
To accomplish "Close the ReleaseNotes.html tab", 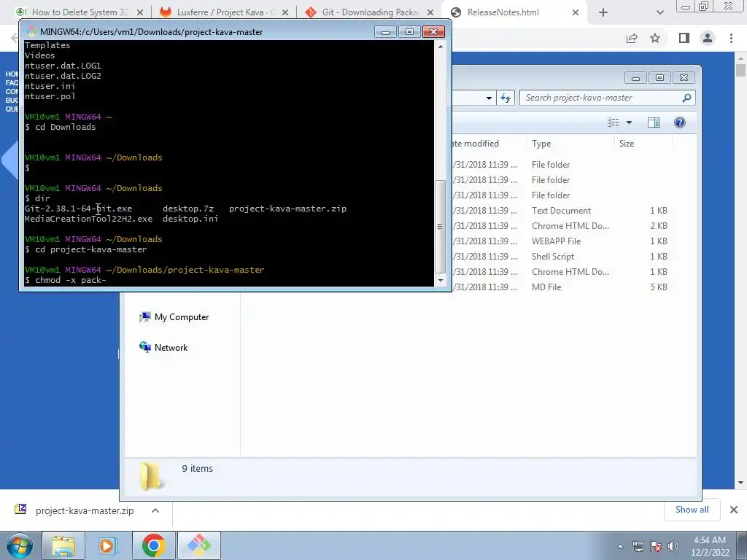I will tap(575, 12).
